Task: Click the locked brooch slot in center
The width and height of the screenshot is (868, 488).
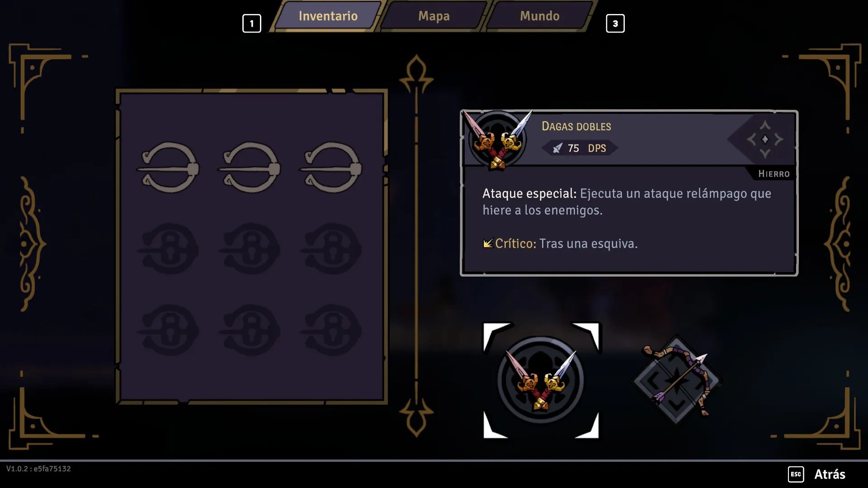Action: pos(250,249)
